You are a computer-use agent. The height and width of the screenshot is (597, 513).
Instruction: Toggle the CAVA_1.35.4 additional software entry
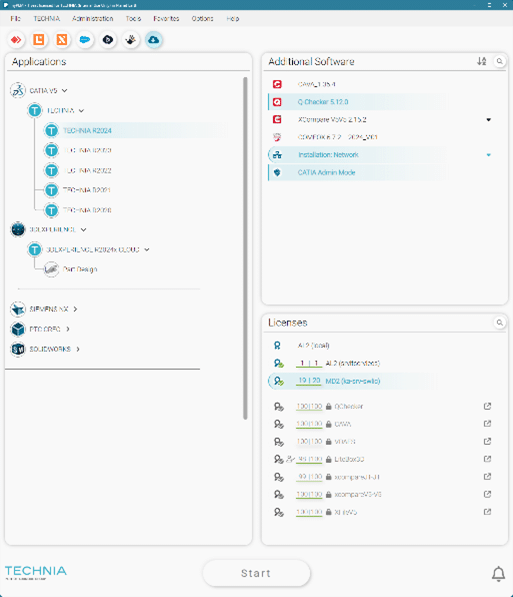358,84
